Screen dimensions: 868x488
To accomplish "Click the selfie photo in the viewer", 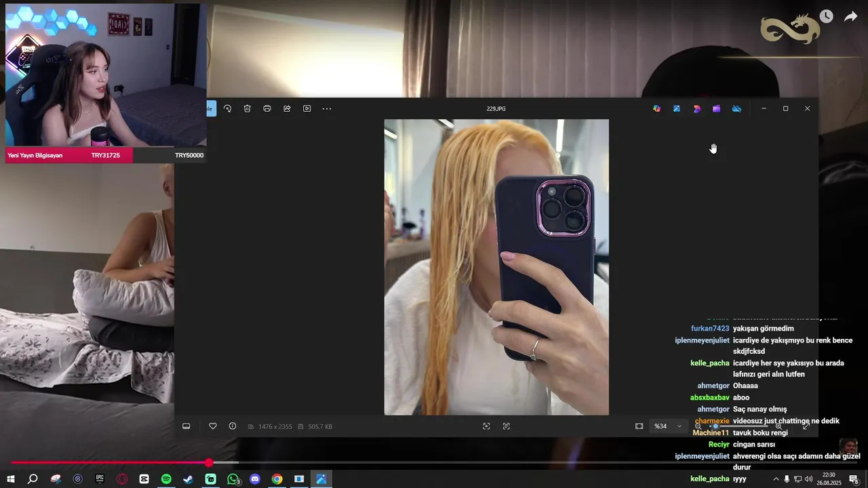I will (x=496, y=267).
